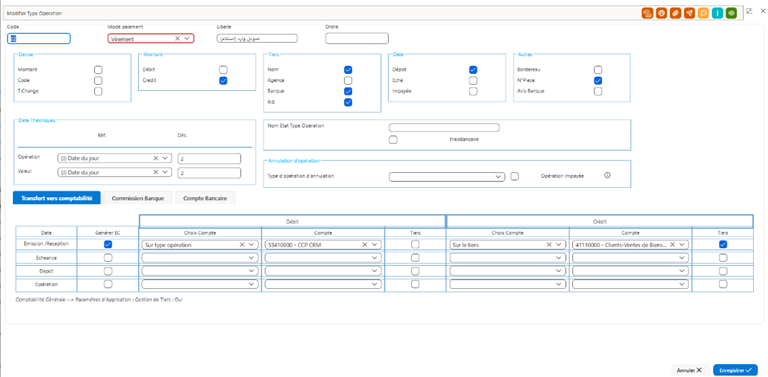Enable the Débit checkbox under Montant

(223, 70)
